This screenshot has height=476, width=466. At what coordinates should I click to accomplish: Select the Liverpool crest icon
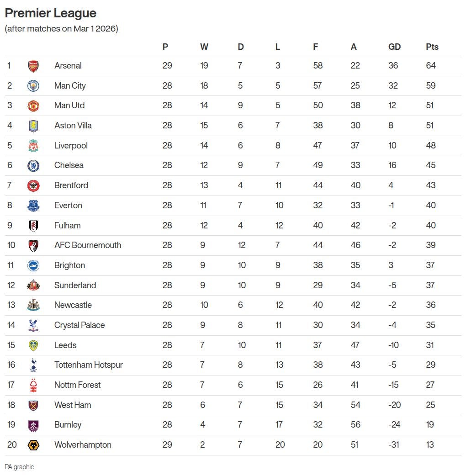33,146
